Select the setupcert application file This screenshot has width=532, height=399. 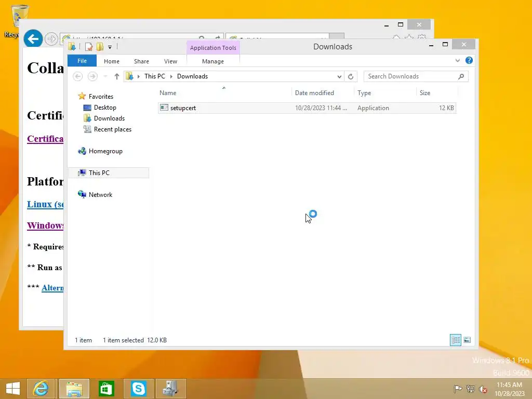307,108
